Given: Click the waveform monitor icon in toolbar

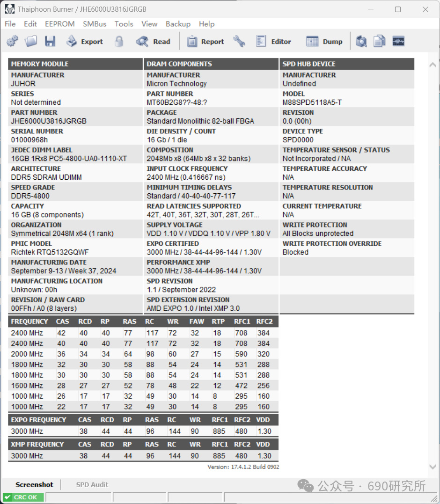Looking at the screenshot, I should coord(398,42).
